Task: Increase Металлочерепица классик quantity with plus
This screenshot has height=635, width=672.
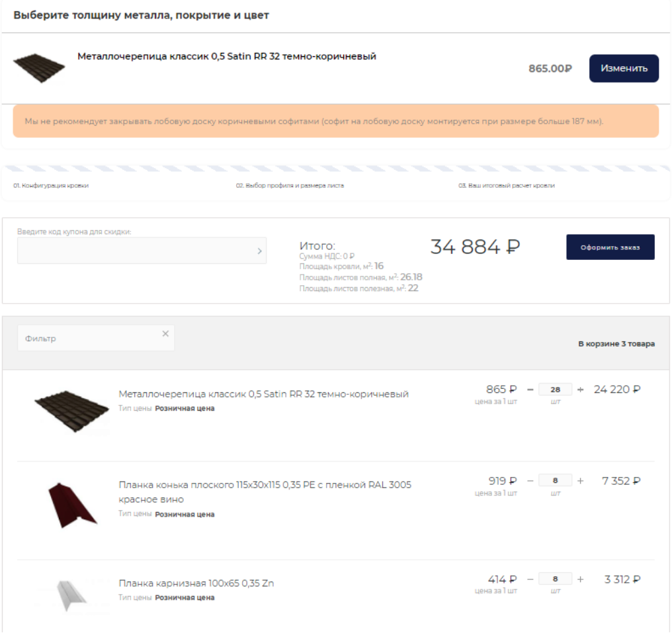Action: click(x=580, y=390)
